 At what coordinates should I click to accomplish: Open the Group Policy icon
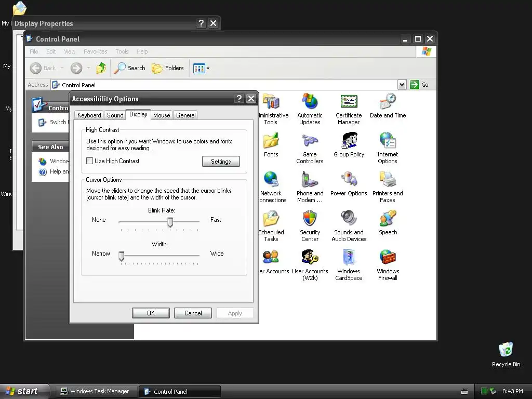[x=349, y=144]
